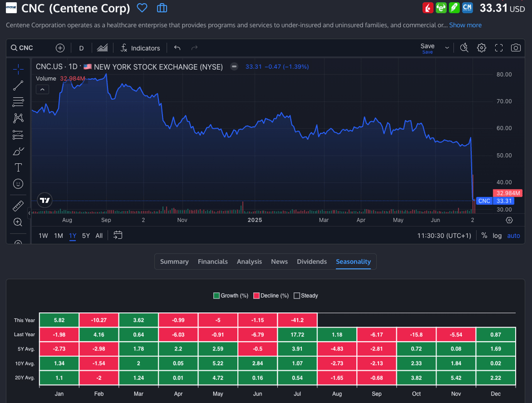
Task: Open the D interval dropdown
Action: 81,48
